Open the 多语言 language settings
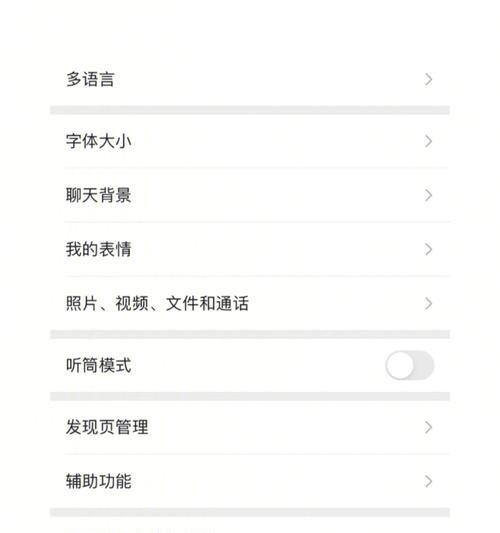 coord(250,79)
